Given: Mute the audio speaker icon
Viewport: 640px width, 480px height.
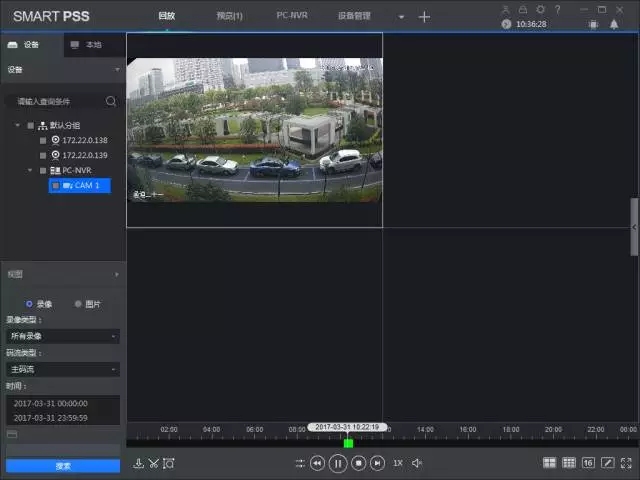Looking at the screenshot, I should coord(417,463).
